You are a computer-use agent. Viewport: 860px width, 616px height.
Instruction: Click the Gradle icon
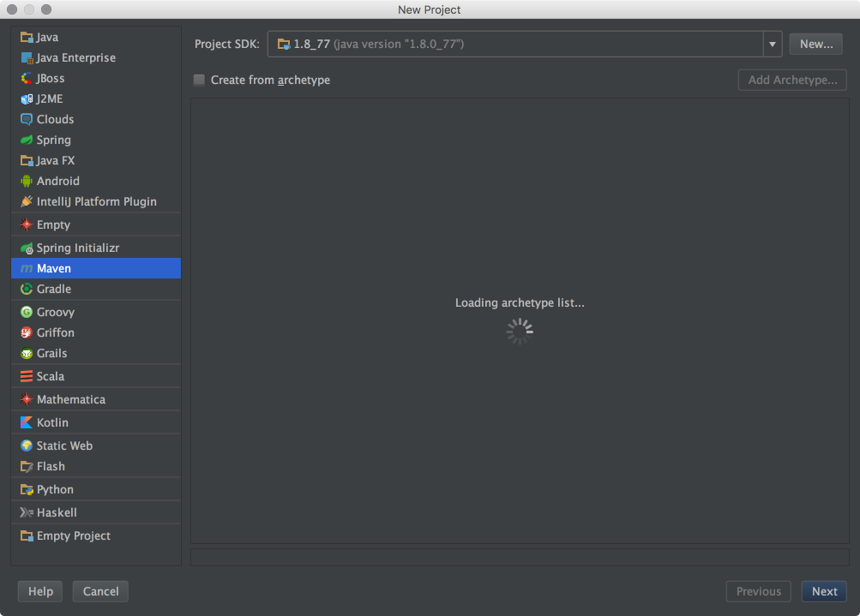(27, 290)
